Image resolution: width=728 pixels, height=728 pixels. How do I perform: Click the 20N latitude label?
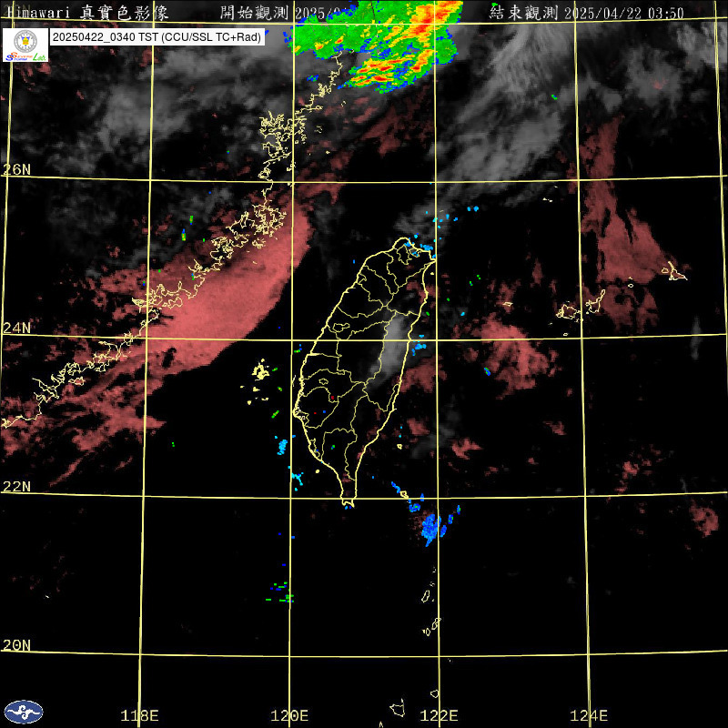tap(16, 645)
